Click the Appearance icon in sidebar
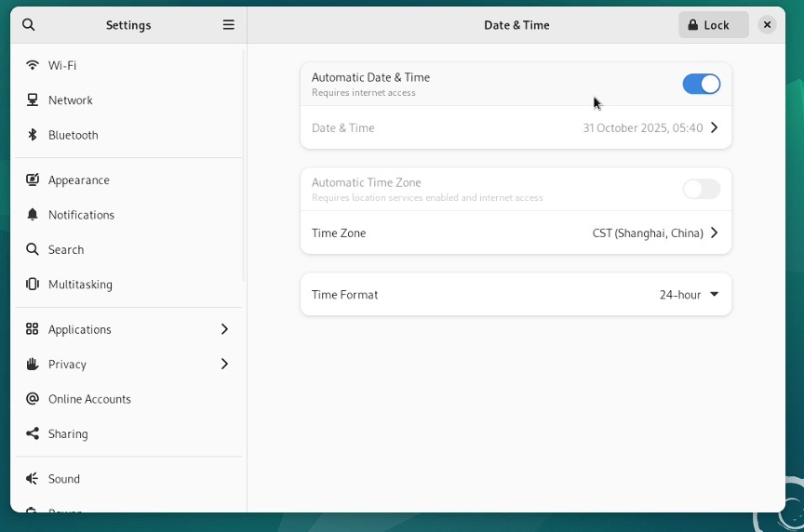804x532 pixels. [x=33, y=180]
